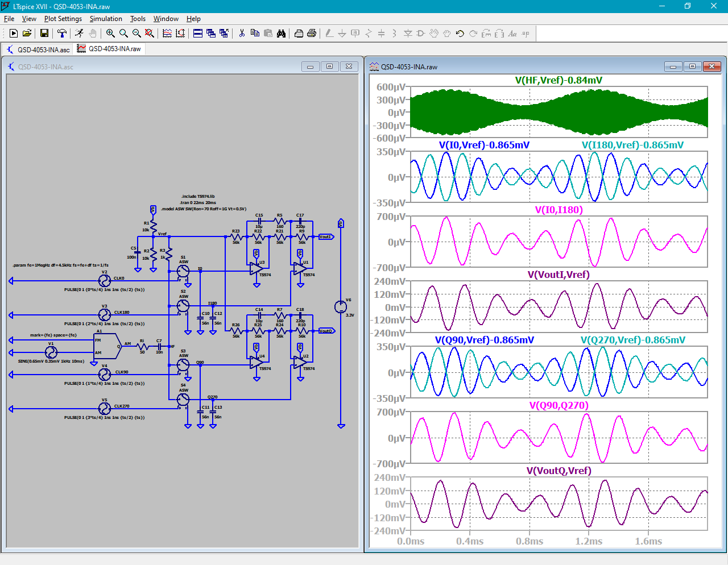Click the Autorange plot icon
The height and width of the screenshot is (565, 728).
click(180, 34)
